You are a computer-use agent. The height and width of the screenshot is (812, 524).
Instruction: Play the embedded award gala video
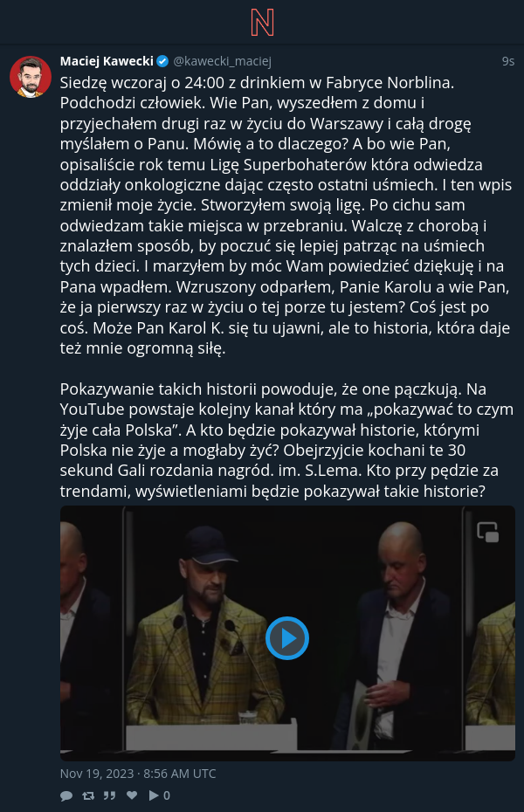287,638
